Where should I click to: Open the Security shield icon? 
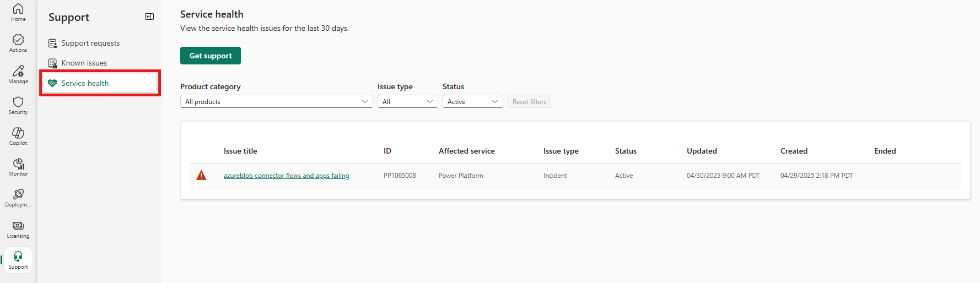[x=18, y=105]
